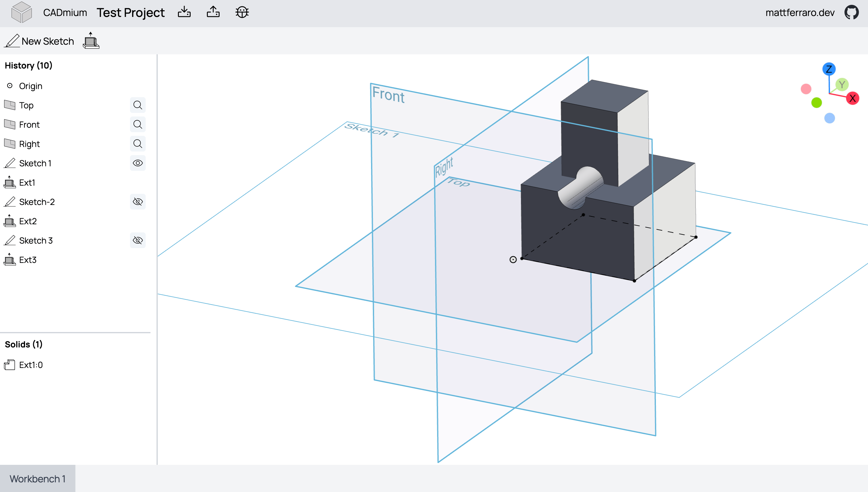Select the Ext1:0 solid entry

[31, 365]
